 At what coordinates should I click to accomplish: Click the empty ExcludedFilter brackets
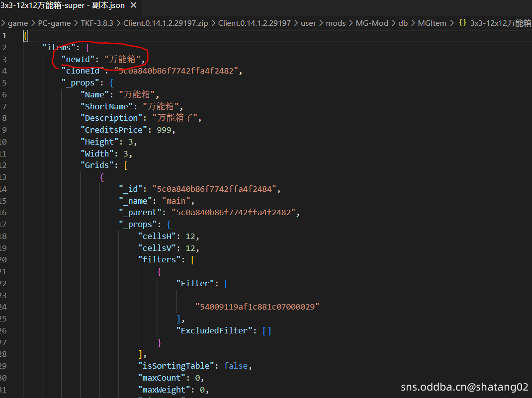(x=267, y=330)
